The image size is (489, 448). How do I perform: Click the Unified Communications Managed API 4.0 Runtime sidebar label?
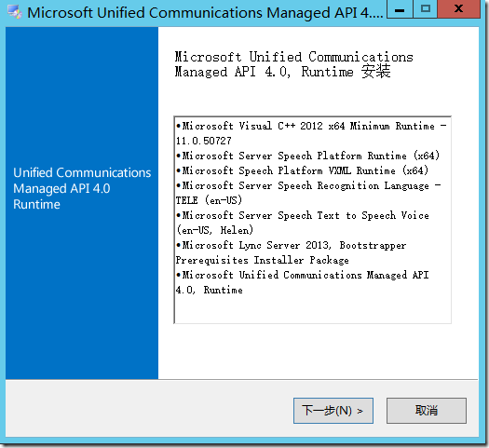coord(82,188)
